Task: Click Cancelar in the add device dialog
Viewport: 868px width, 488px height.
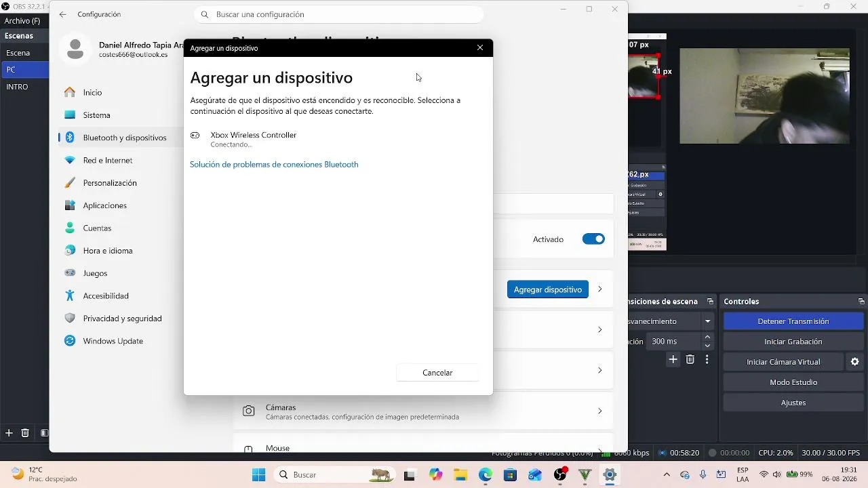Action: (x=437, y=373)
